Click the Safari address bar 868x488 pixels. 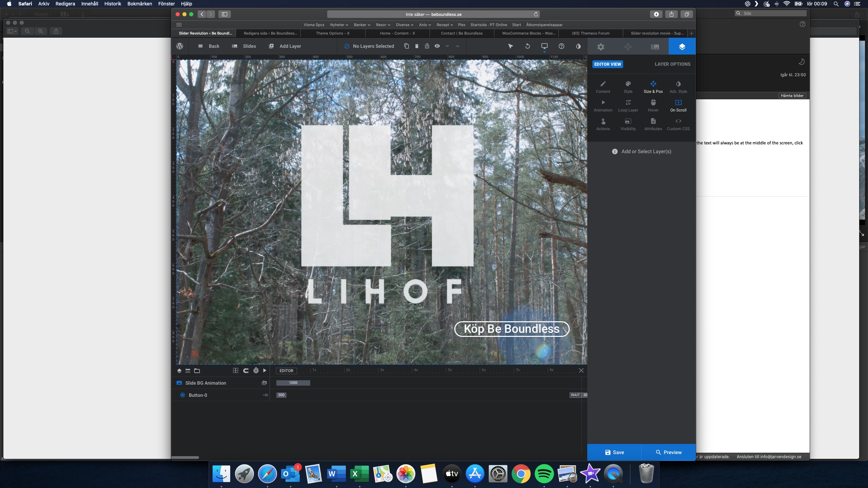point(433,14)
